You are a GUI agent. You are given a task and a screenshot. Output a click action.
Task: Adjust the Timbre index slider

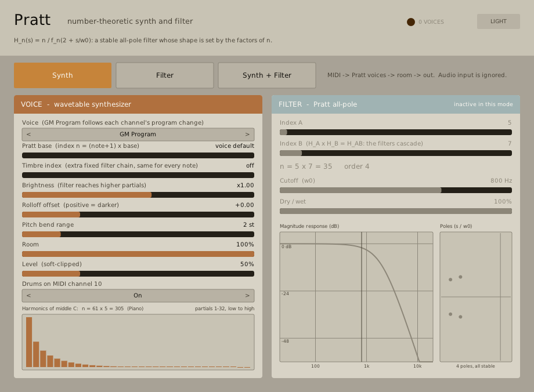[138, 175]
